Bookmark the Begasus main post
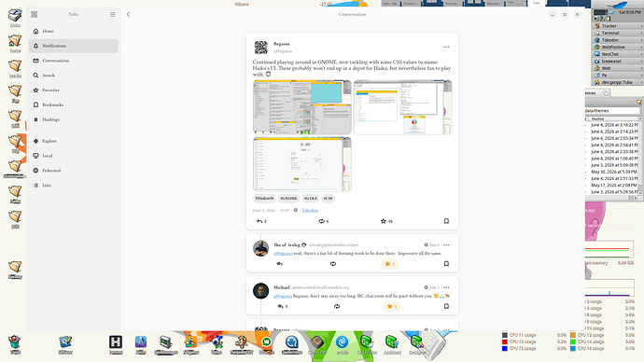This screenshot has width=644, height=362. [446, 221]
